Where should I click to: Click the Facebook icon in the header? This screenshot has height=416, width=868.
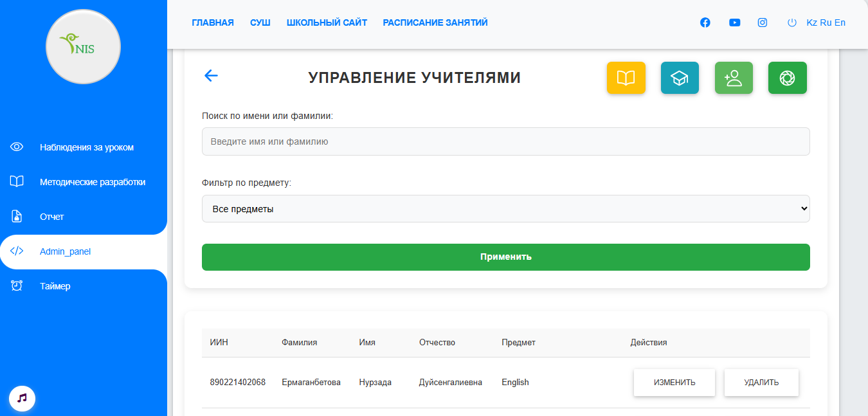coord(705,22)
